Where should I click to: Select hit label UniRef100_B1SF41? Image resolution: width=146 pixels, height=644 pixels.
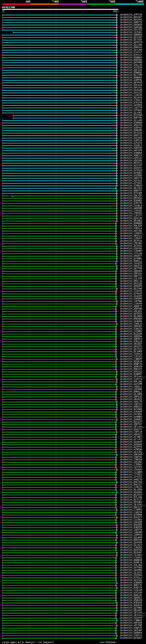tap(131, 241)
